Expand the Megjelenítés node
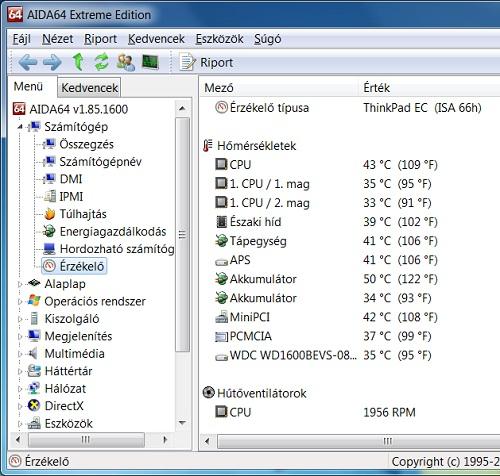500x476 pixels. point(20,336)
